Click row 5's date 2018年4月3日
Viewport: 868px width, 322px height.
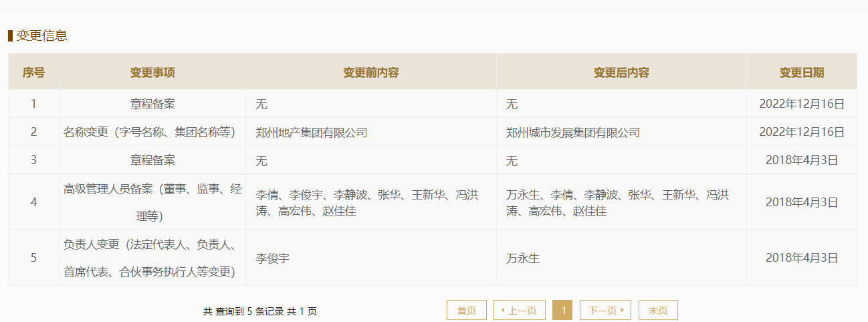coord(802,258)
